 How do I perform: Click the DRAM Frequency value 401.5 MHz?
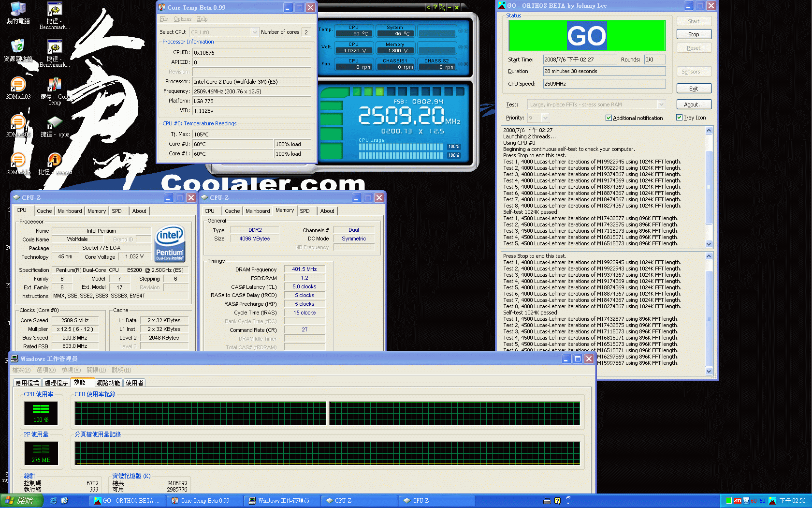coord(304,269)
